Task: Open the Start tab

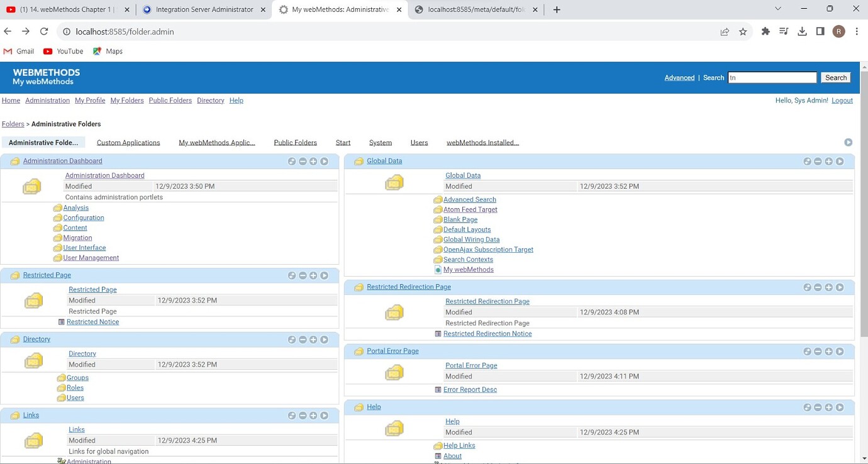Action: coord(343,143)
